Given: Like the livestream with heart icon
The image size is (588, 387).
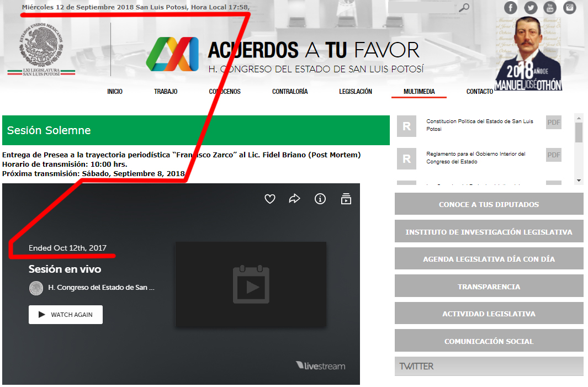Looking at the screenshot, I should tap(270, 199).
